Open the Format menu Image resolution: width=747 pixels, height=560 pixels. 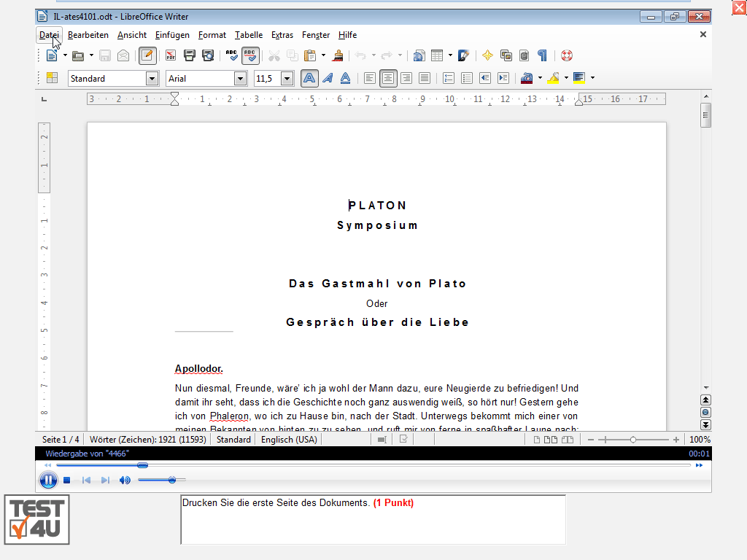point(212,35)
